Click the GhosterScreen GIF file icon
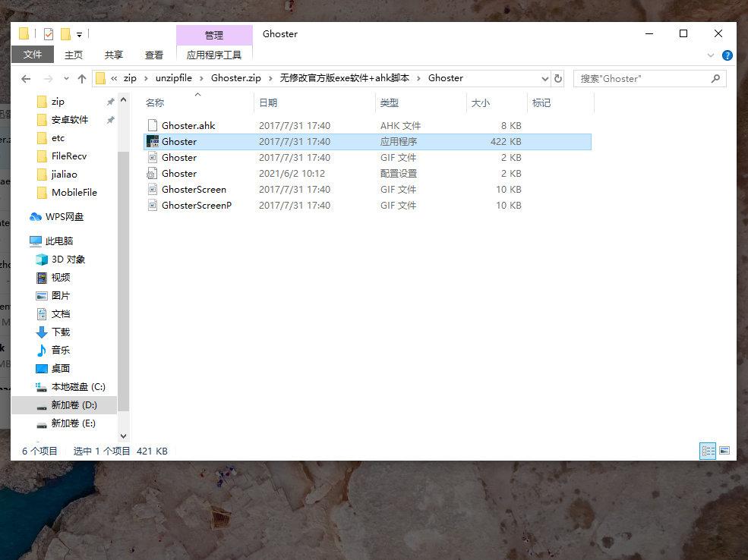The height and width of the screenshot is (560, 748). point(152,190)
